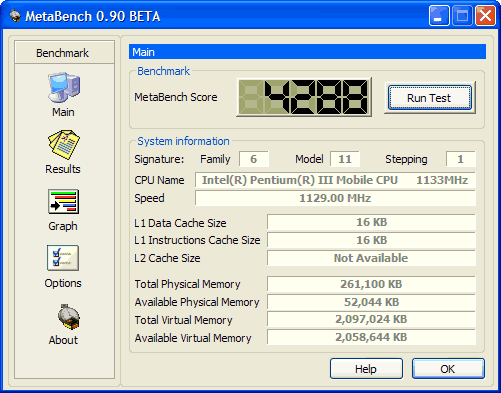Click the 'MetaBench Score' label
501x393 pixels.
pos(176,97)
